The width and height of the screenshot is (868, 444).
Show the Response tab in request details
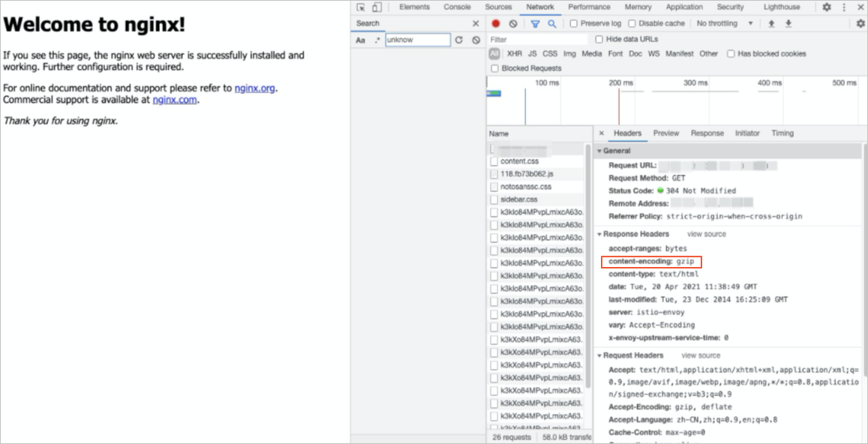(707, 133)
